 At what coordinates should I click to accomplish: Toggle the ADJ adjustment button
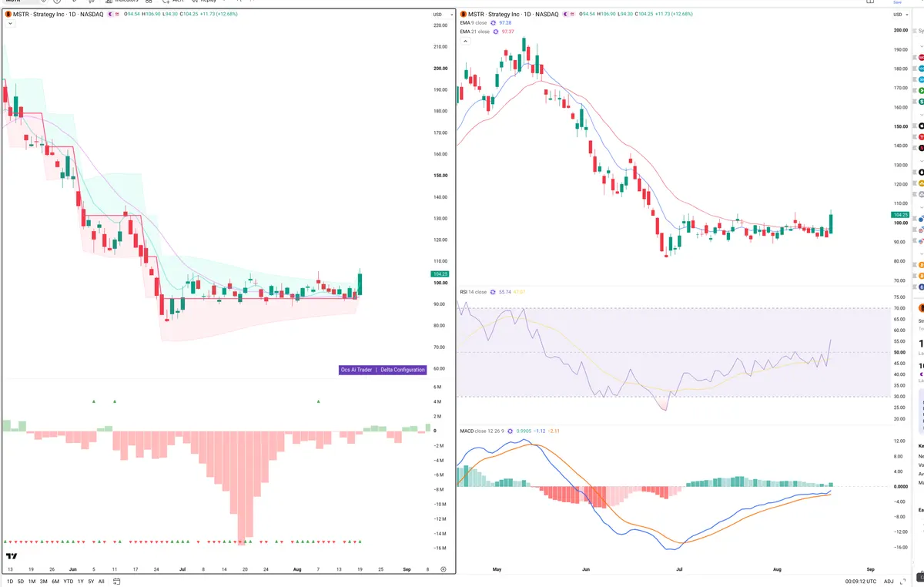pyautogui.click(x=889, y=582)
